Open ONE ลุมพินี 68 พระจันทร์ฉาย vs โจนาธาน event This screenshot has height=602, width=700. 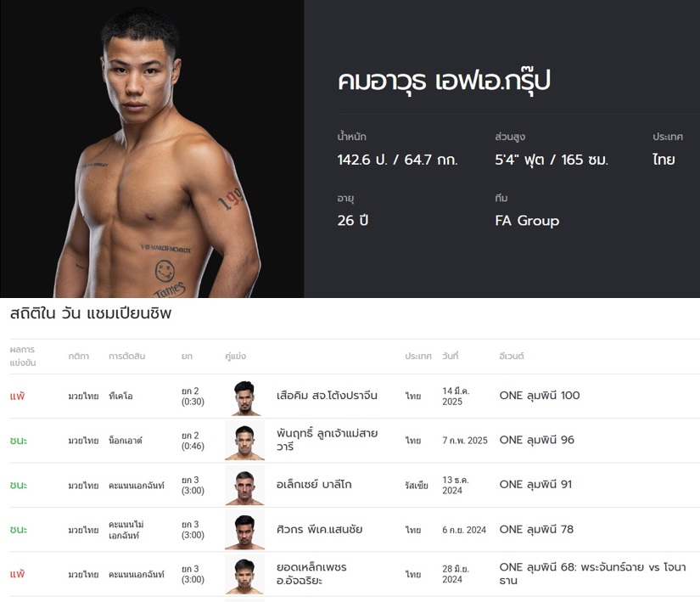(x=592, y=574)
